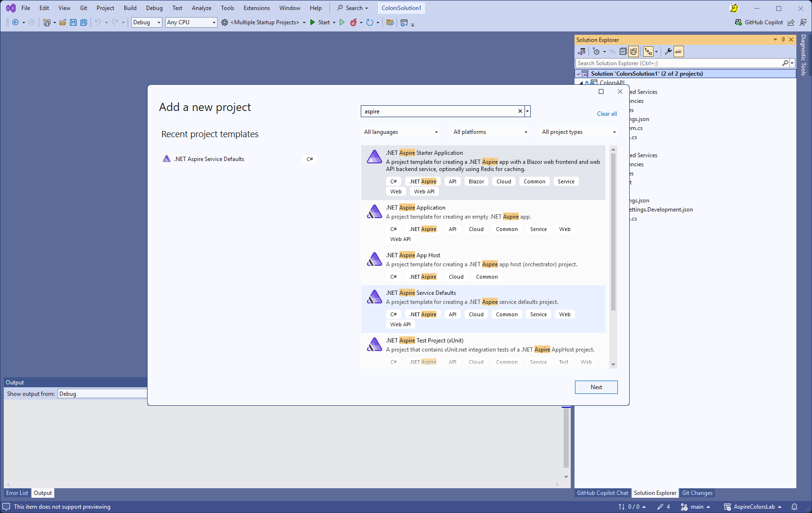This screenshot has height=513, width=812.
Task: Click the notifications bell in status bar
Action: 794,507
